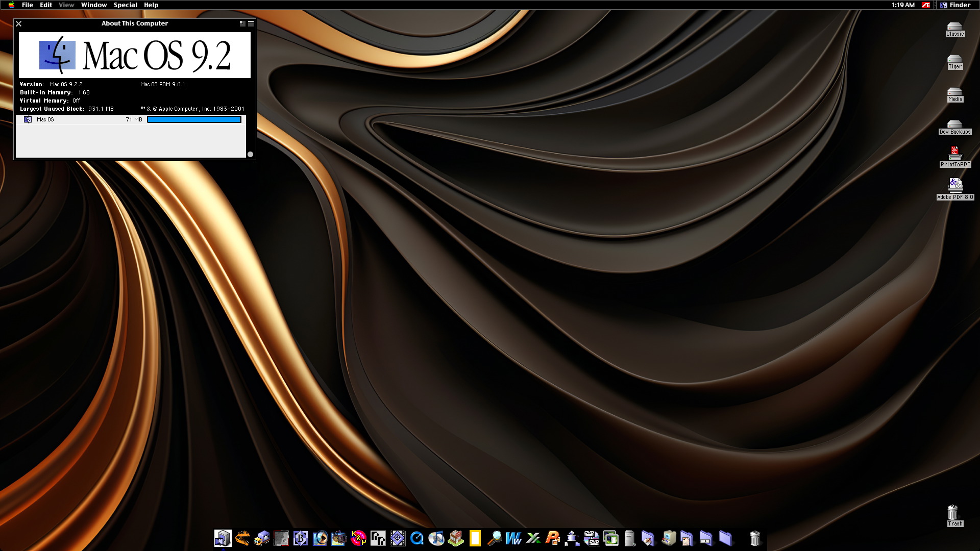The width and height of the screenshot is (980, 551).
Task: Open the dual-screens app in the dock
Action: 611,538
